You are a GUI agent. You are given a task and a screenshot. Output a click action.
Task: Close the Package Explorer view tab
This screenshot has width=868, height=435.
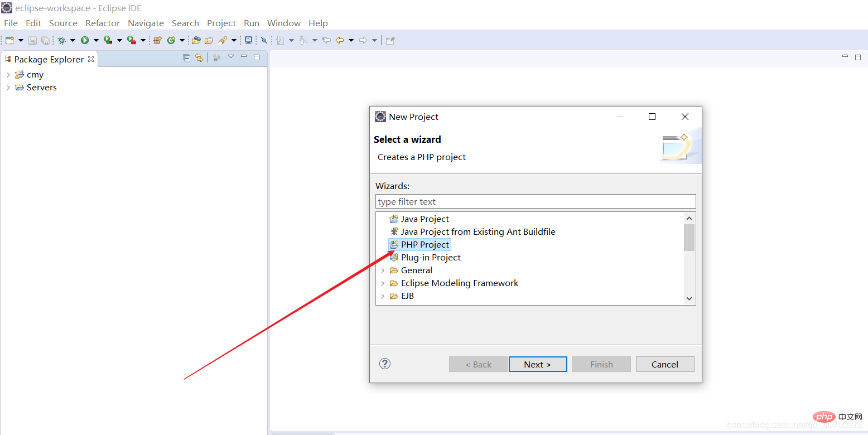coord(91,59)
